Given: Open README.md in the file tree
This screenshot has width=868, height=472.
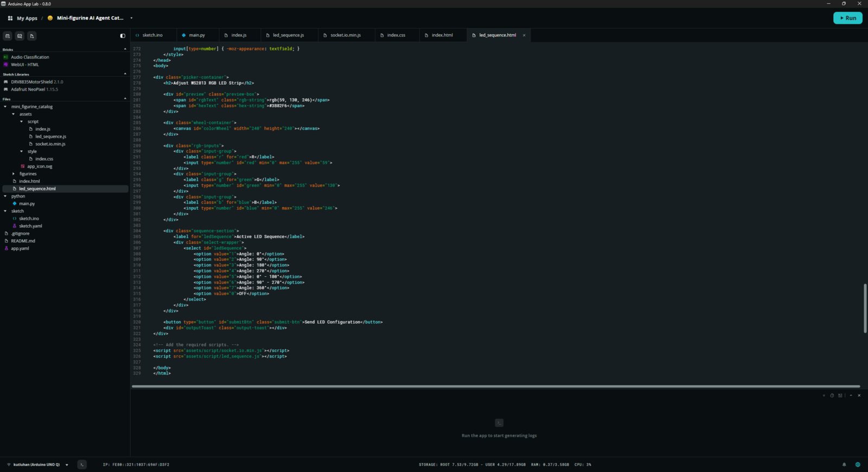Looking at the screenshot, I should point(23,241).
